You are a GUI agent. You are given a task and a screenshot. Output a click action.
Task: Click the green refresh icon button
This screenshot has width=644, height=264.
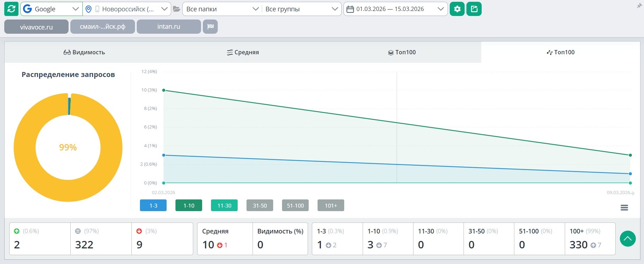coord(11,9)
